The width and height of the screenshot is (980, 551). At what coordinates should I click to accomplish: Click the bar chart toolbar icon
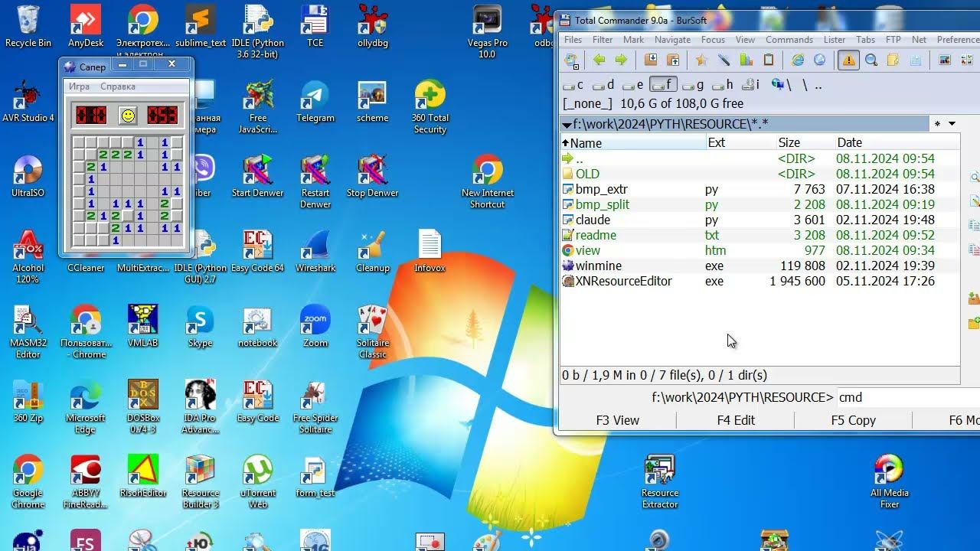click(746, 60)
